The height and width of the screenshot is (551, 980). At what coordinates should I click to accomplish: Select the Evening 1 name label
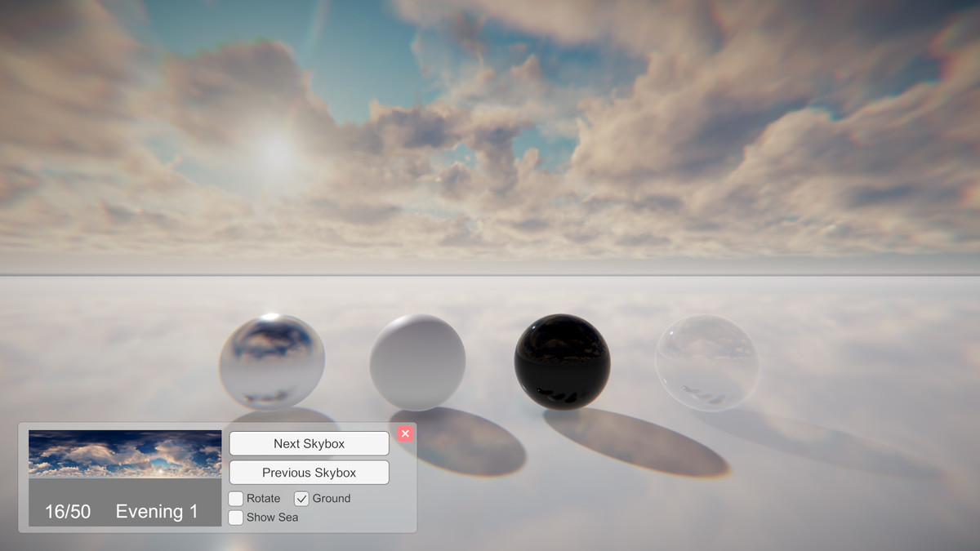point(158,512)
